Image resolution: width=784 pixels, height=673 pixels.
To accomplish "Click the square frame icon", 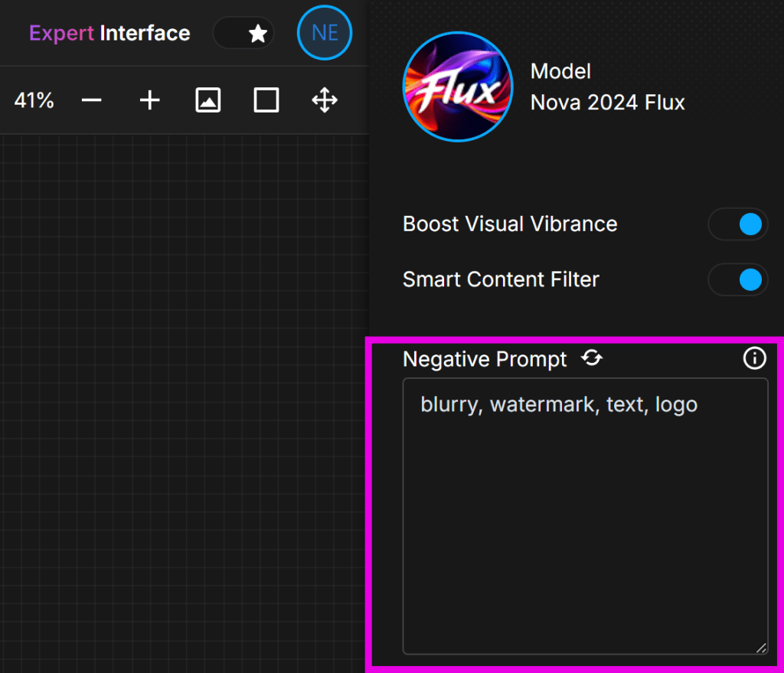I will point(266,100).
